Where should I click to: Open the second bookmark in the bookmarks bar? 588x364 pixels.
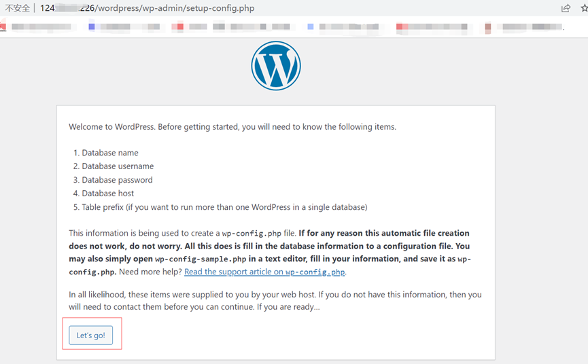124,27
